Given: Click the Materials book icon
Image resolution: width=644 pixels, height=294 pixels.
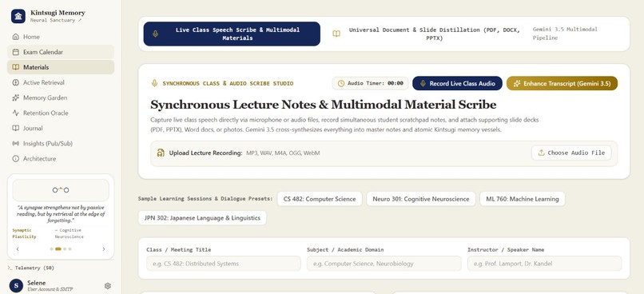Looking at the screenshot, I should pyautogui.click(x=16, y=67).
